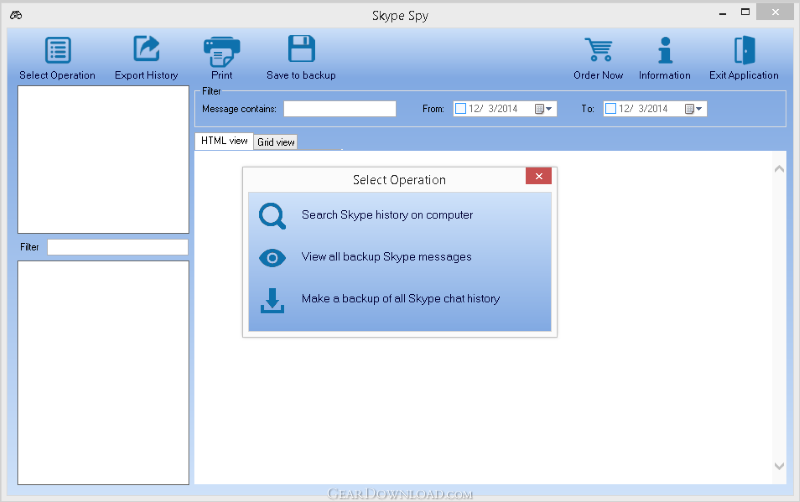Click the To date value 12/ 3/2014
The width and height of the screenshot is (800, 502).
click(x=643, y=109)
